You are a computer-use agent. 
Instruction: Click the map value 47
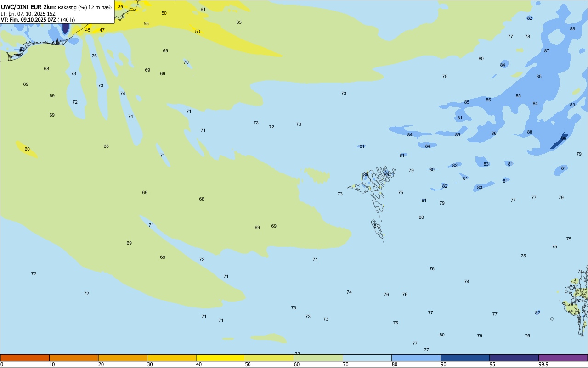pyautogui.click(x=102, y=30)
